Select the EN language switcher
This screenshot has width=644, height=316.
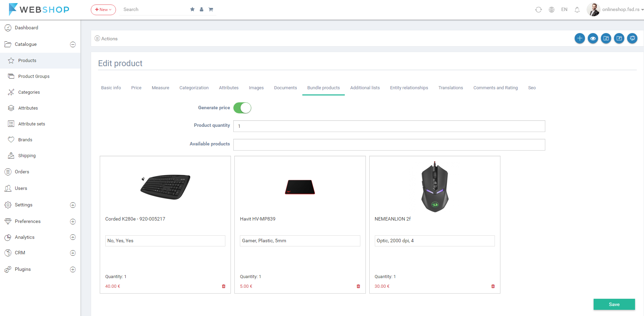click(x=564, y=10)
